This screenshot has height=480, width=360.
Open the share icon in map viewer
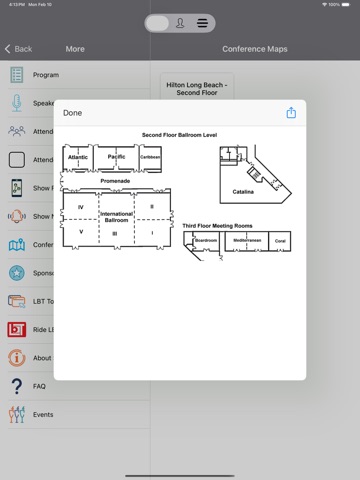[291, 113]
